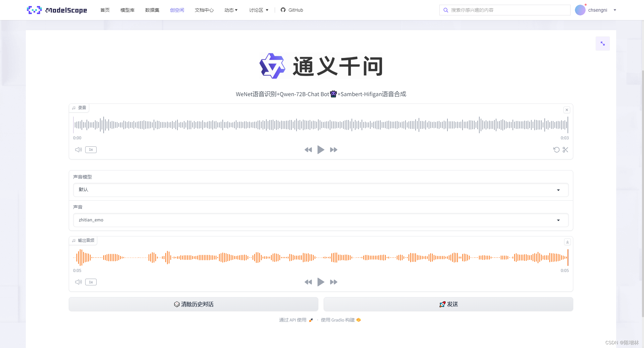Toggle fullscreen with the expand icon

pyautogui.click(x=603, y=44)
